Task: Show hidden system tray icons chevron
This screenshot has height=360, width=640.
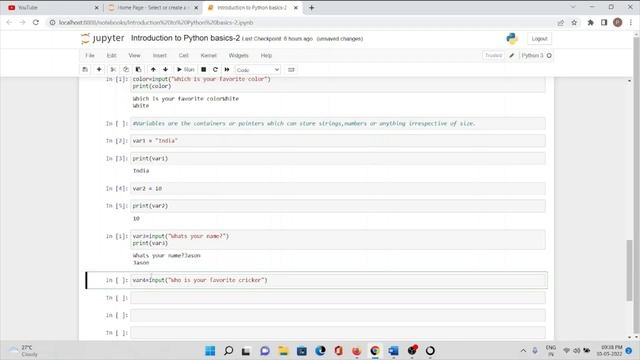Action: click(x=523, y=351)
